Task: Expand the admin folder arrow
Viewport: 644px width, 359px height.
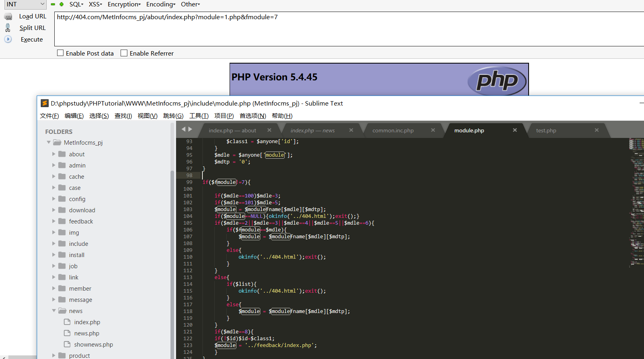Action: coord(54,165)
